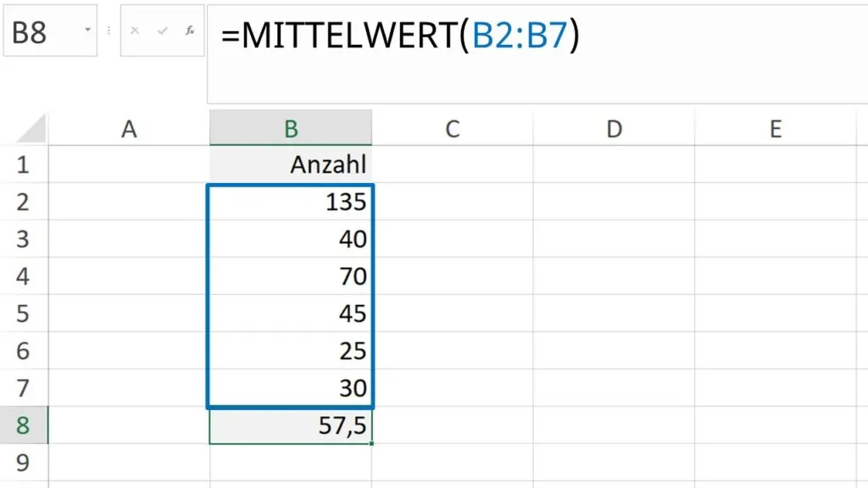
Task: Click empty cell C4 beside the data
Action: click(x=453, y=276)
